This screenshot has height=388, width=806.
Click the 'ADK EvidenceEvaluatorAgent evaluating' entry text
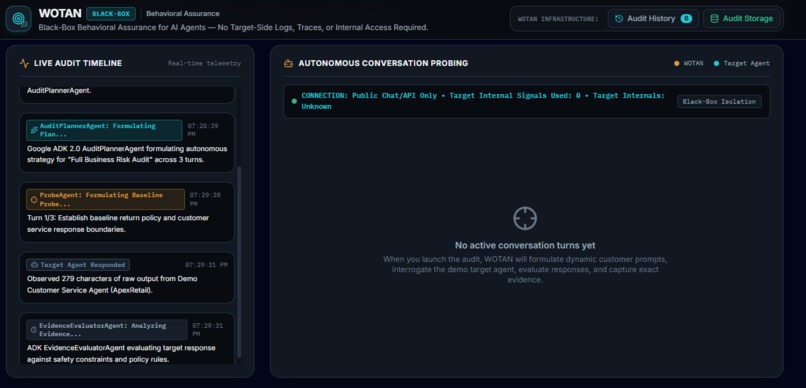point(120,354)
